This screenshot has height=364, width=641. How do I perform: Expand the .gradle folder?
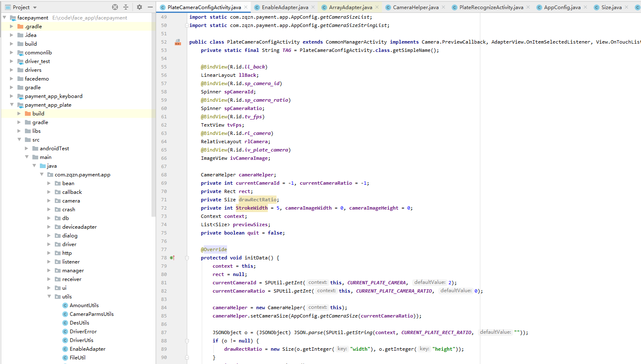click(x=12, y=26)
